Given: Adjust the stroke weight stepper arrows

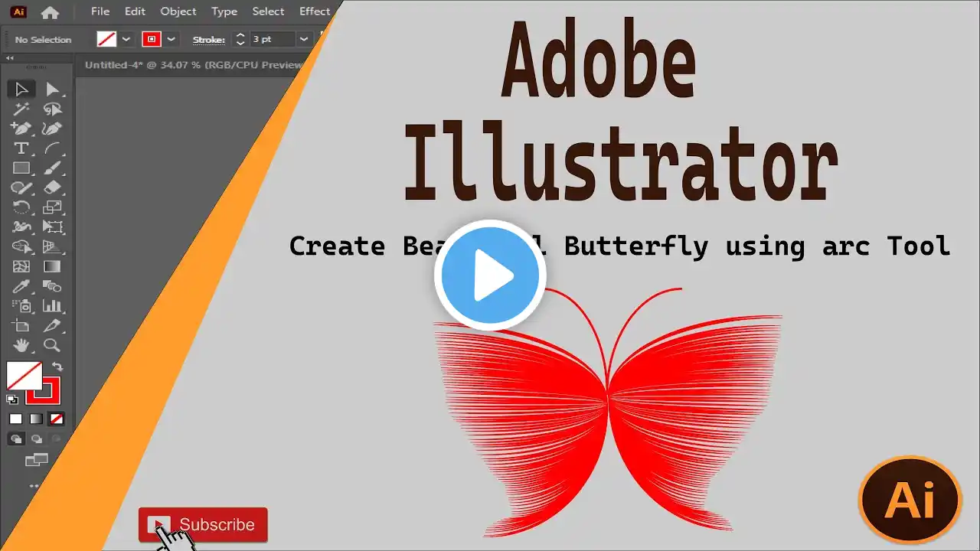Looking at the screenshot, I should (x=240, y=39).
